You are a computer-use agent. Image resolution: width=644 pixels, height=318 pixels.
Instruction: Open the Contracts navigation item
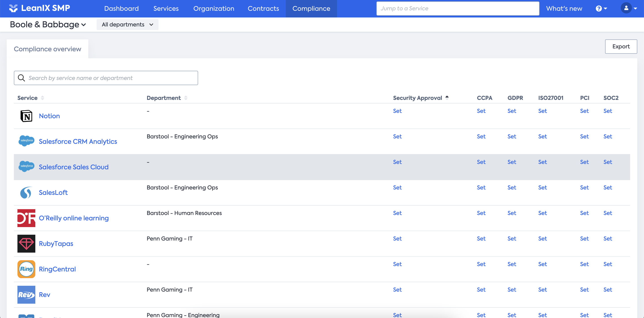(x=263, y=9)
